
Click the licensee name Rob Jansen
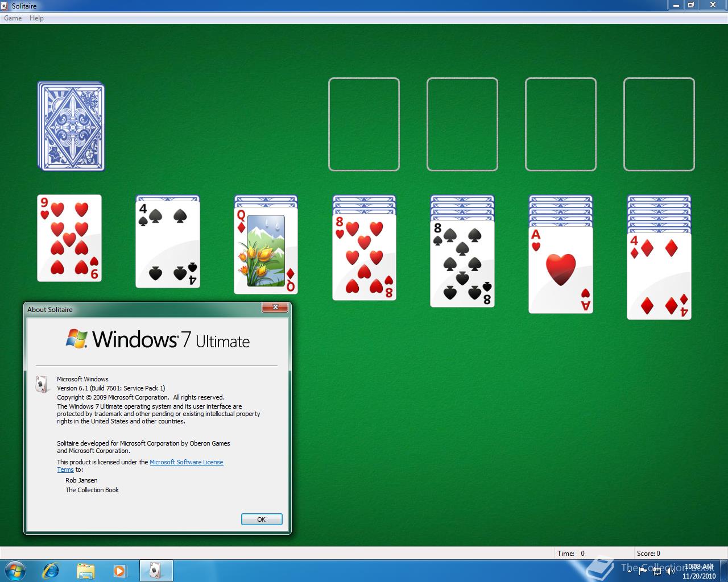coord(81,480)
